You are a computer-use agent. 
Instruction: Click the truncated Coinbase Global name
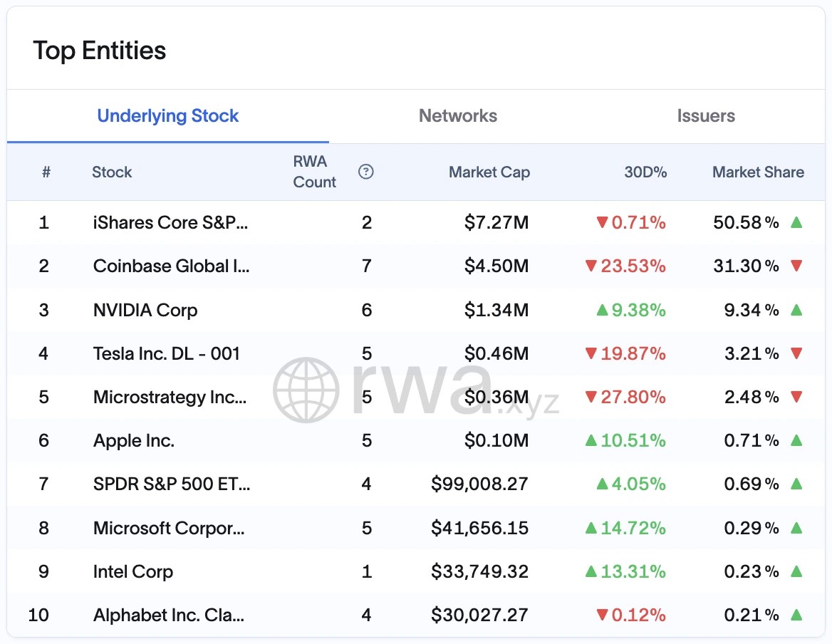coord(172,266)
